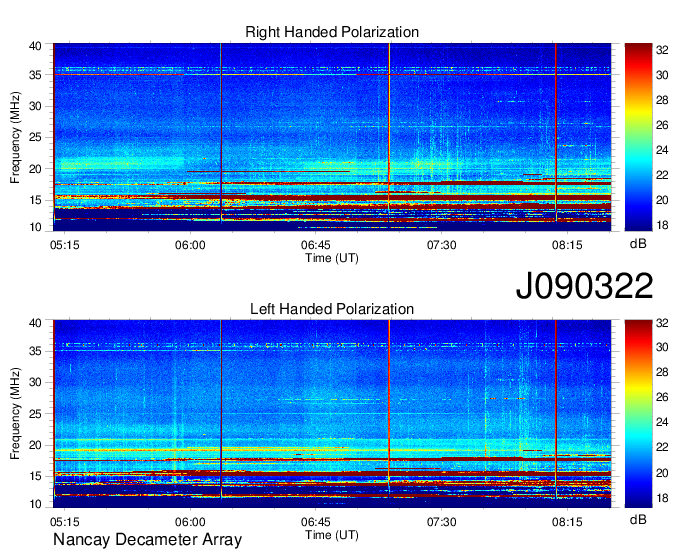Click the J090322 identifier label
Viewport: 680px width, 552px height.
coord(584,286)
